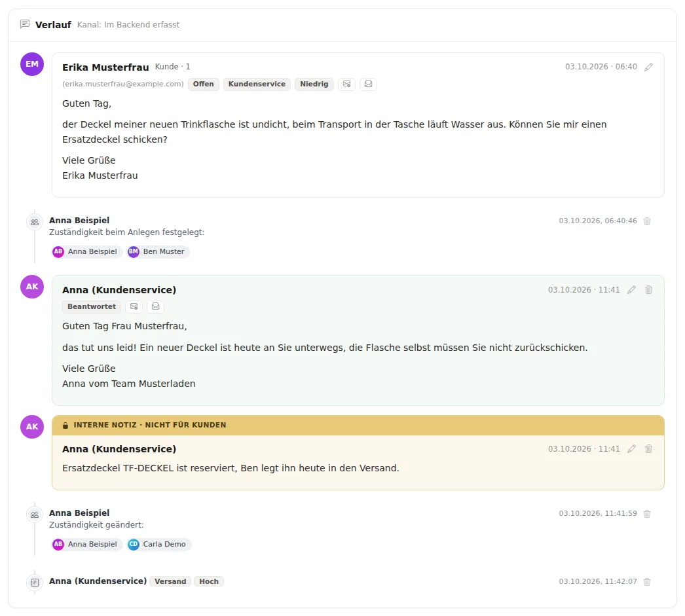Image resolution: width=685 pixels, height=616 pixels.
Task: Edit Erika Musterfrau's message with pencil icon
Action: [x=649, y=67]
